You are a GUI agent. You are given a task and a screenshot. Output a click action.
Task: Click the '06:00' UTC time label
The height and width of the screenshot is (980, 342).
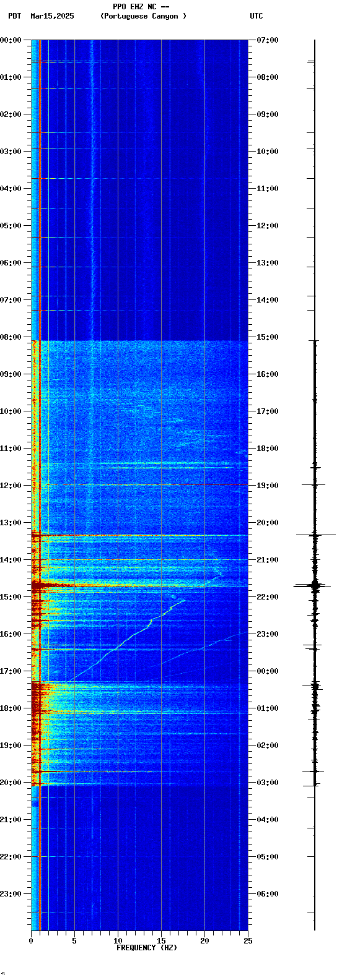[x=268, y=894]
